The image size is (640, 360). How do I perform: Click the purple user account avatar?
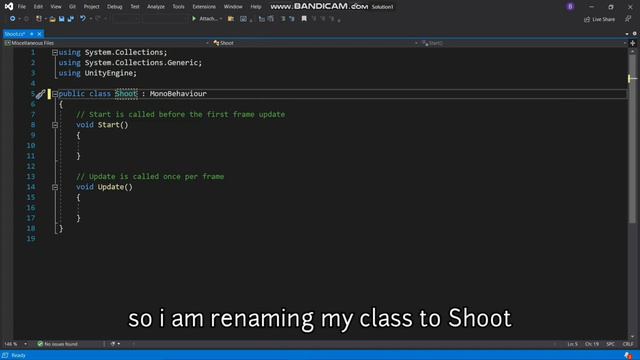(x=570, y=7)
